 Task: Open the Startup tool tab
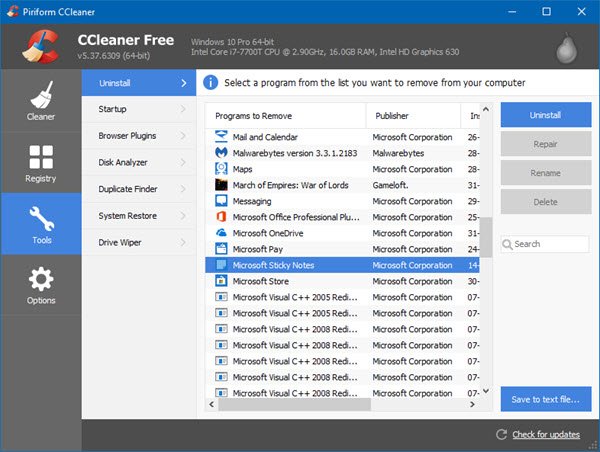[x=139, y=109]
